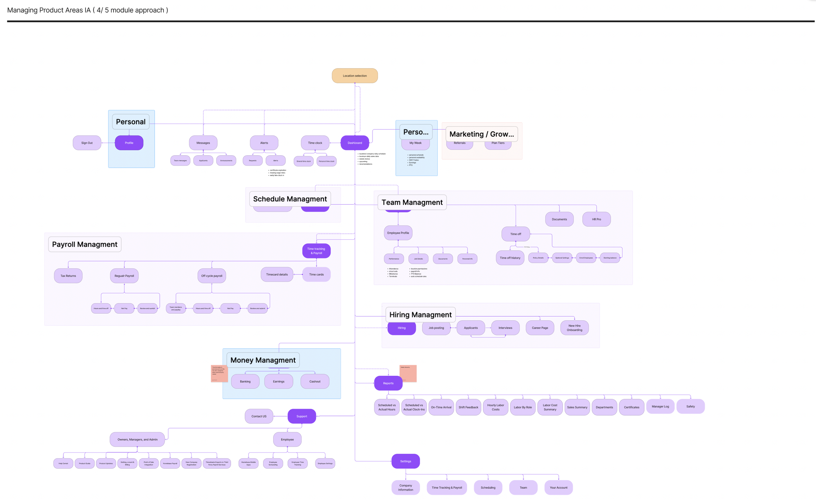Select the purple Hiring node

point(401,328)
